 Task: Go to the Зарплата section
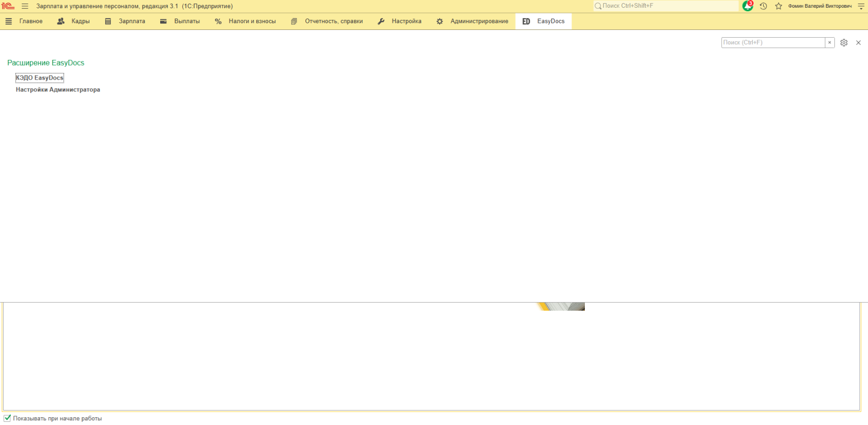125,21
